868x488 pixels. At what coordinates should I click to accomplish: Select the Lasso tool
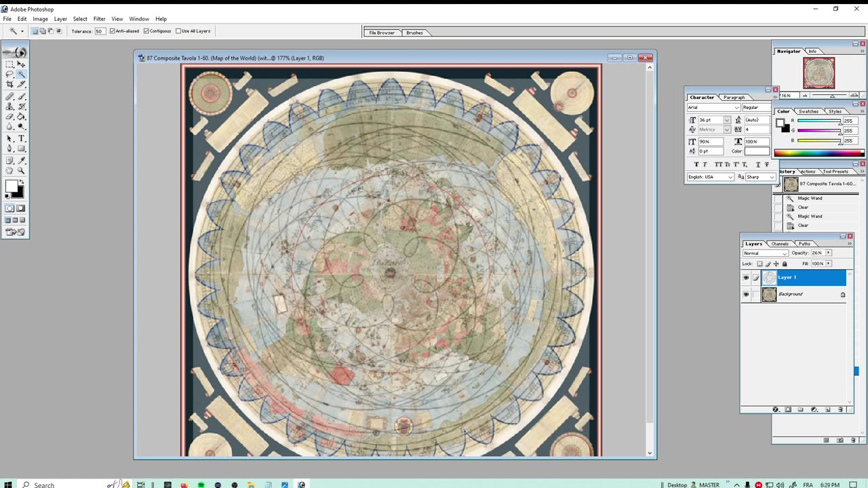(x=9, y=74)
